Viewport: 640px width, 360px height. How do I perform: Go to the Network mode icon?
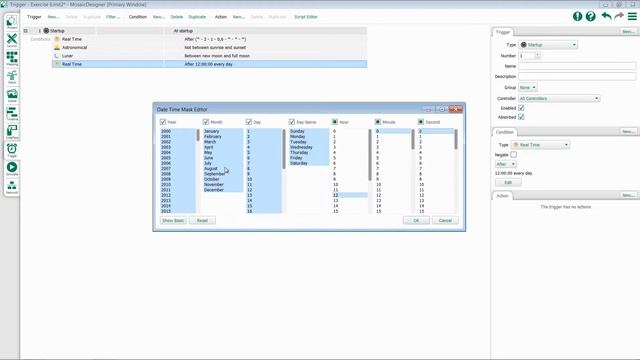pyautogui.click(x=12, y=186)
